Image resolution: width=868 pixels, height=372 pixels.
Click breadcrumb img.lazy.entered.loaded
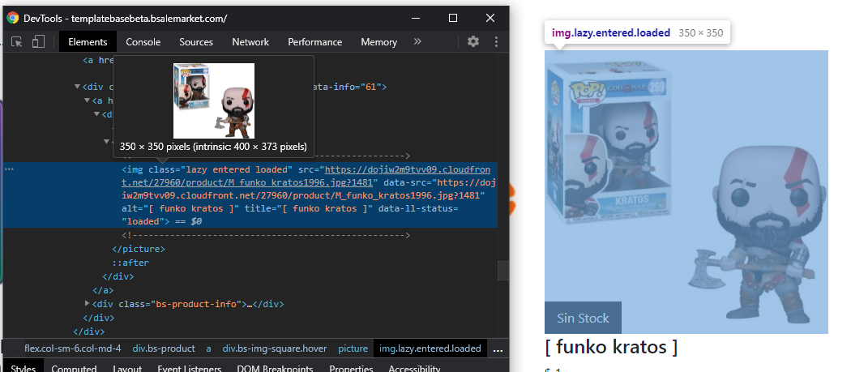[x=430, y=348]
